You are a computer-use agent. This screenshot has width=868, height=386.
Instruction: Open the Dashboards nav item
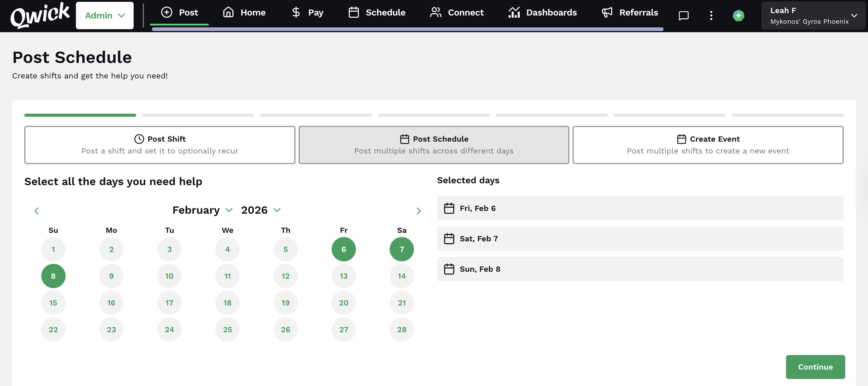coord(542,12)
